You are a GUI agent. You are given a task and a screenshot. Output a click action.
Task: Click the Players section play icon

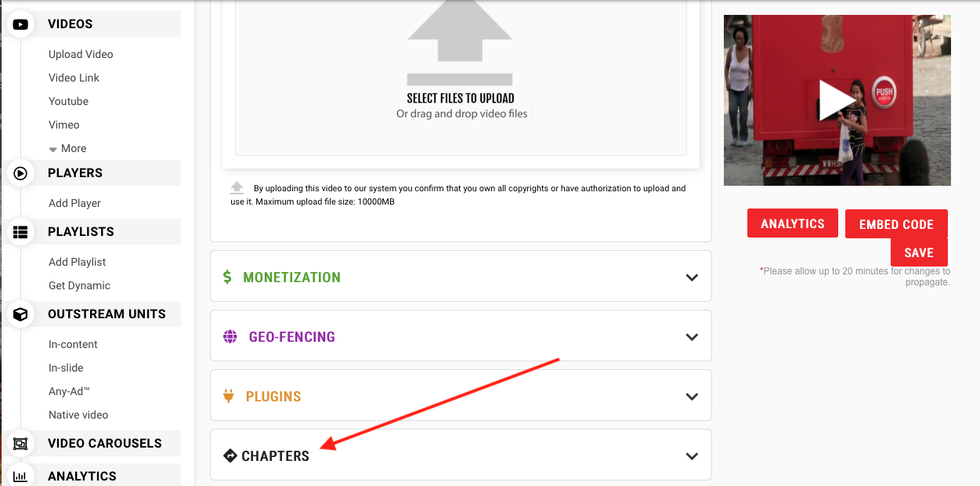pos(20,173)
